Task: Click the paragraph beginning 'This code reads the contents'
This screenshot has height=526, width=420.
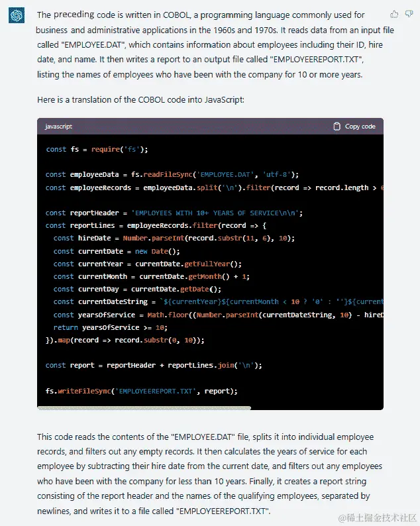Action: (x=210, y=474)
